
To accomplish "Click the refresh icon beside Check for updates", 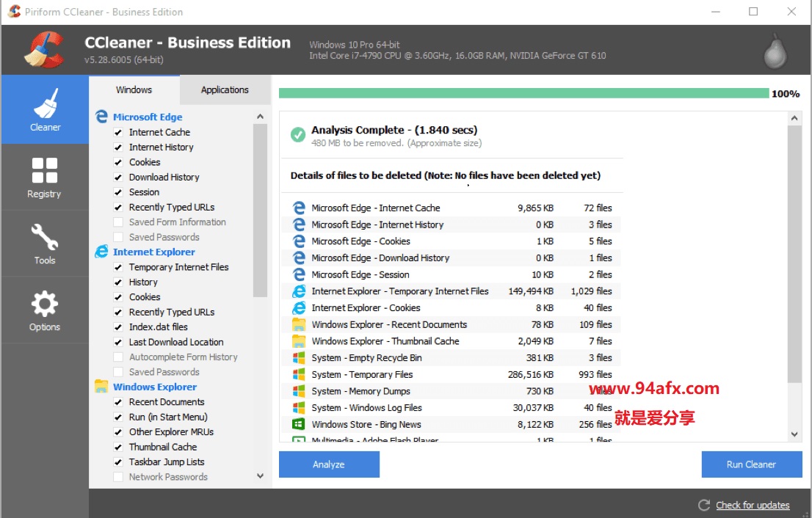I will (704, 505).
